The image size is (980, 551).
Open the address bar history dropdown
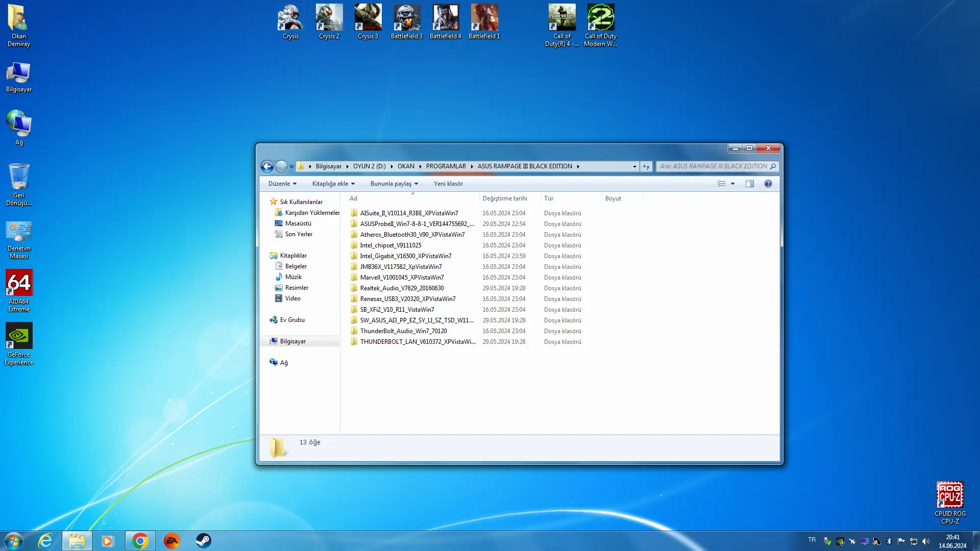coord(634,166)
